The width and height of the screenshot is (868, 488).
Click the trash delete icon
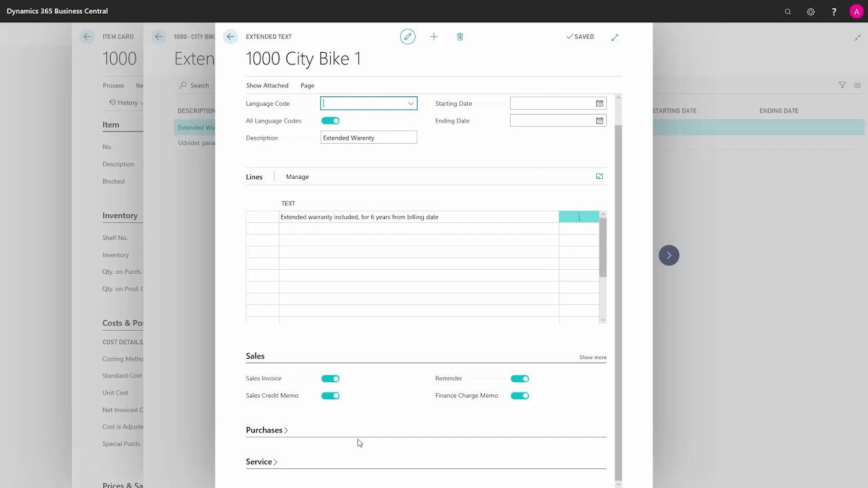click(460, 37)
